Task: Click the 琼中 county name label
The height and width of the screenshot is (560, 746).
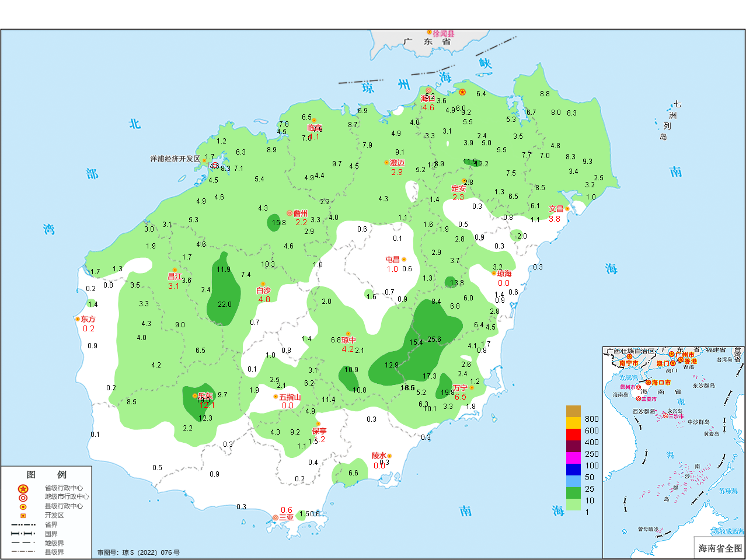Action: [x=348, y=340]
